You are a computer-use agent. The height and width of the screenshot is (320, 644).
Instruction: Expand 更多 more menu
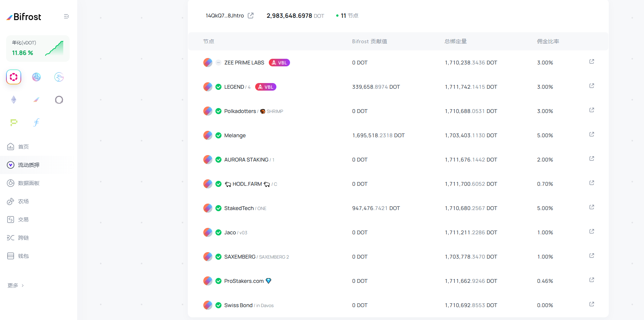pyautogui.click(x=16, y=285)
